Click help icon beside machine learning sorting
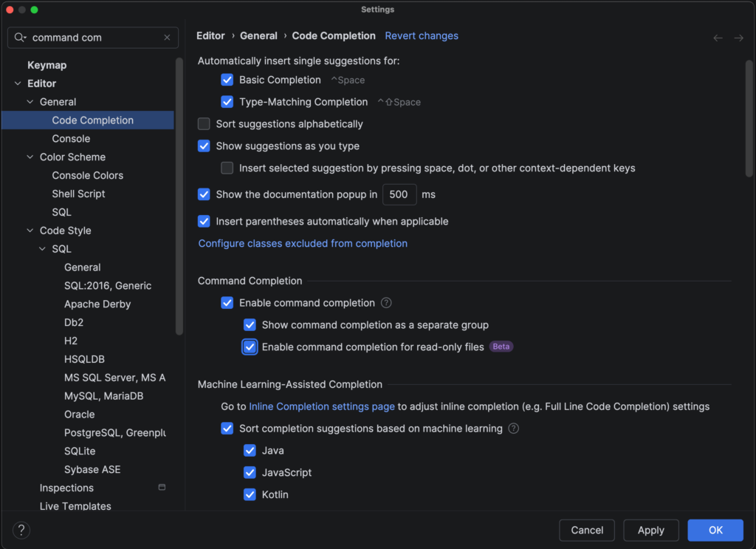The width and height of the screenshot is (756, 549). click(x=514, y=429)
